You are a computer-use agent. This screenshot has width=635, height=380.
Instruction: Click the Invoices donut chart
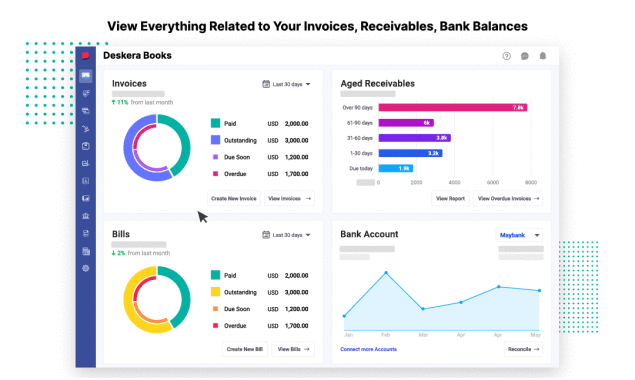(157, 147)
